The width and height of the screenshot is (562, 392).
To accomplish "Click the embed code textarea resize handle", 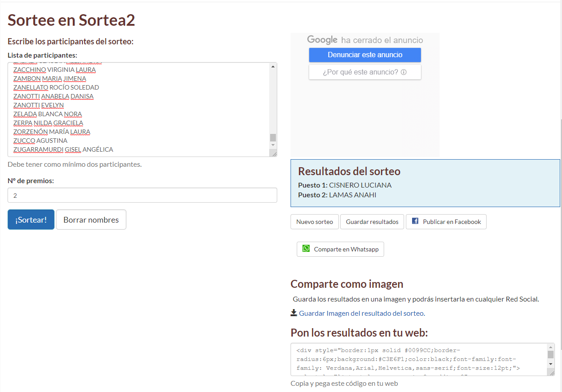I will 551,372.
